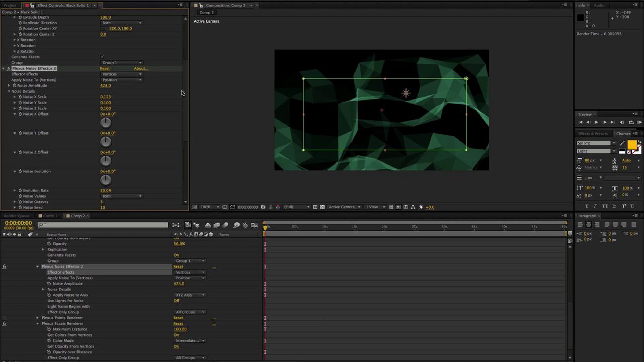Toggle fast previews icon in viewer
Image resolution: width=644 pixels, height=362 pixels.
[x=398, y=207]
